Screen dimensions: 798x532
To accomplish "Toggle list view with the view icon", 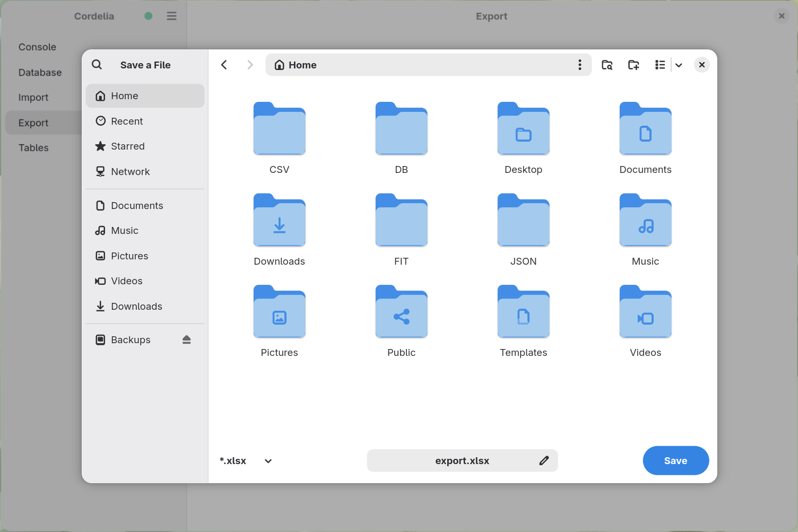I will point(660,65).
